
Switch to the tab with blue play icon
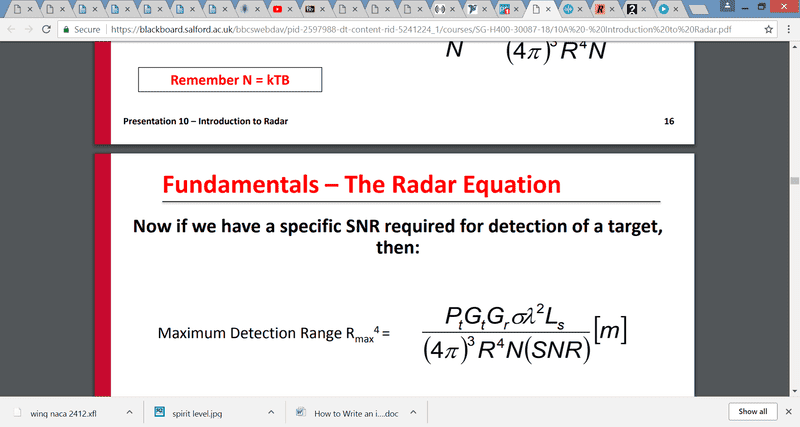[x=663, y=9]
